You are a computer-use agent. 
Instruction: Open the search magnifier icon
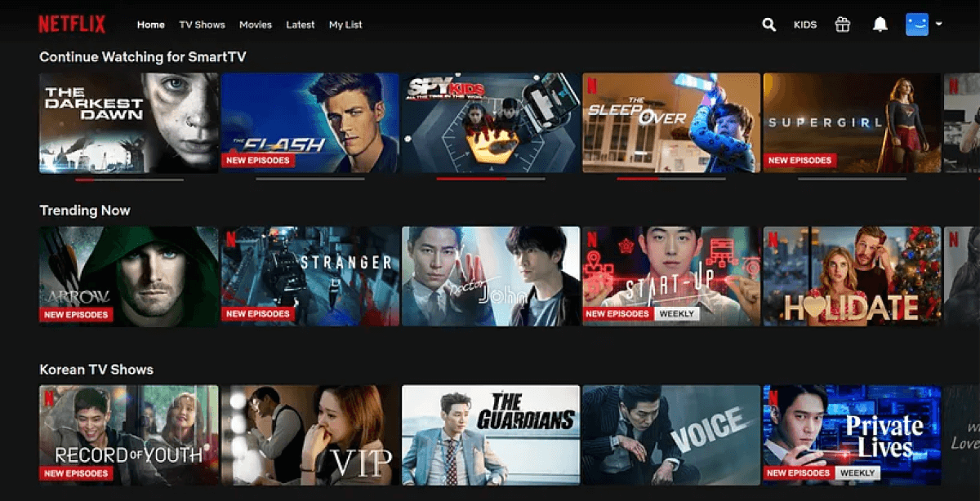coord(768,24)
